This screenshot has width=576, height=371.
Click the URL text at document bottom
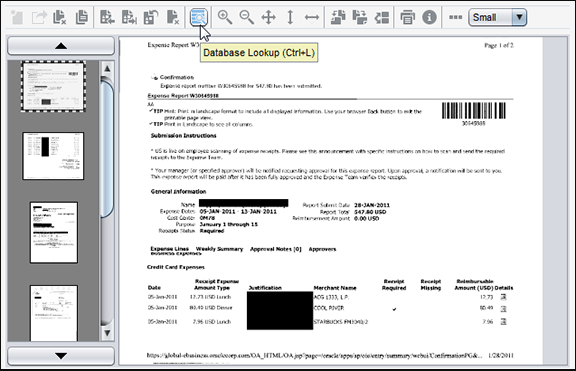tap(314, 355)
